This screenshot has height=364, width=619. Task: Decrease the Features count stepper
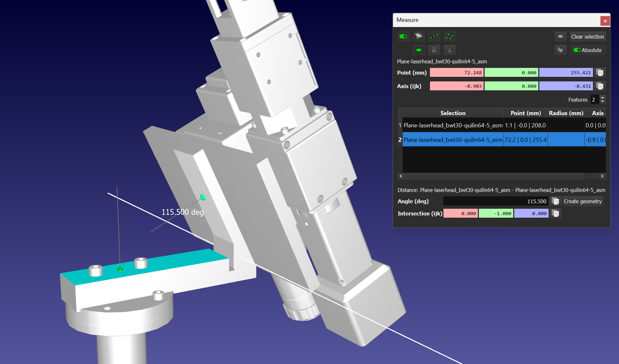(603, 102)
